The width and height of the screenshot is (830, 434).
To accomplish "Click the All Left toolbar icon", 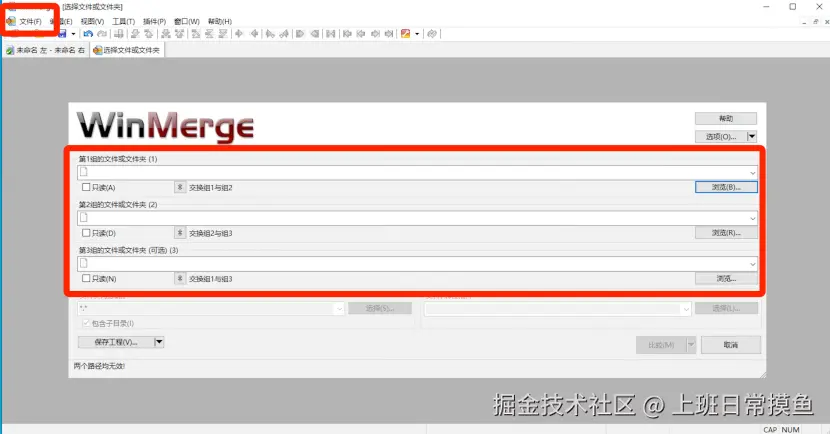I will click(x=315, y=34).
